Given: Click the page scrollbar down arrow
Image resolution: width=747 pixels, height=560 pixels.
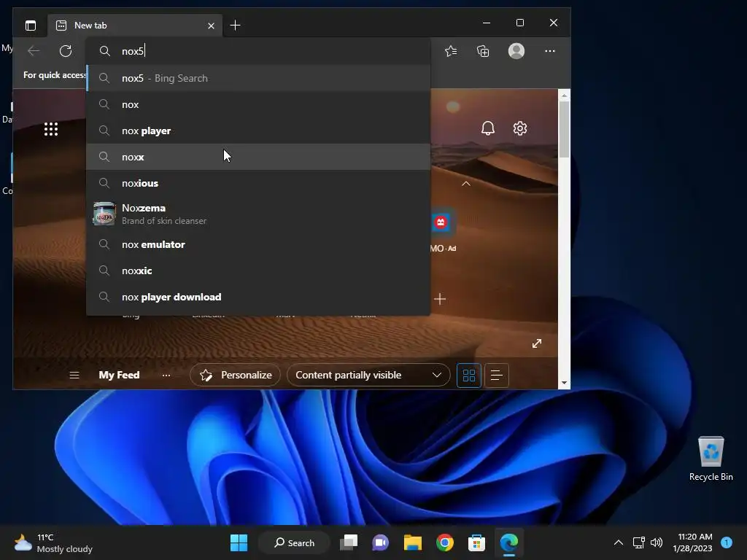Looking at the screenshot, I should pyautogui.click(x=564, y=383).
